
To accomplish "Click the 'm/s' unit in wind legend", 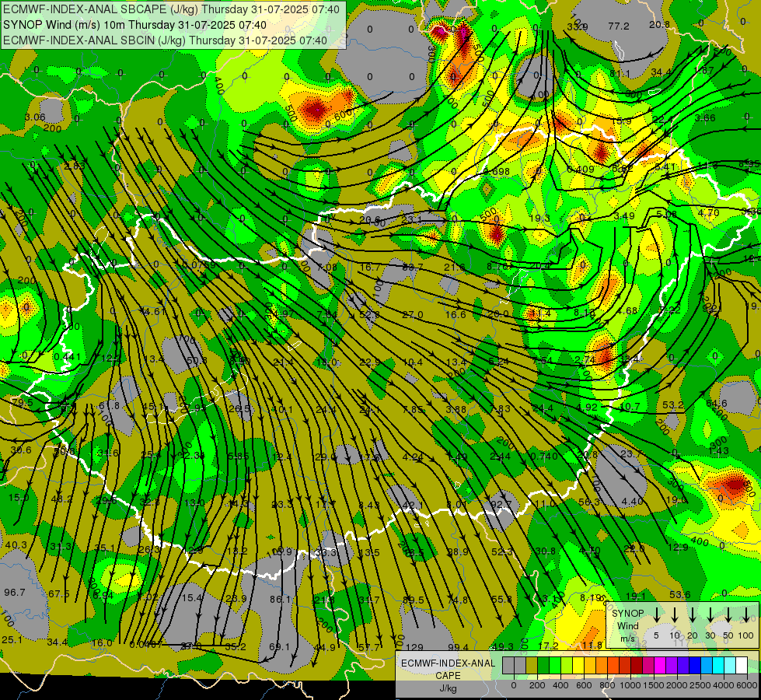I will point(627,639).
